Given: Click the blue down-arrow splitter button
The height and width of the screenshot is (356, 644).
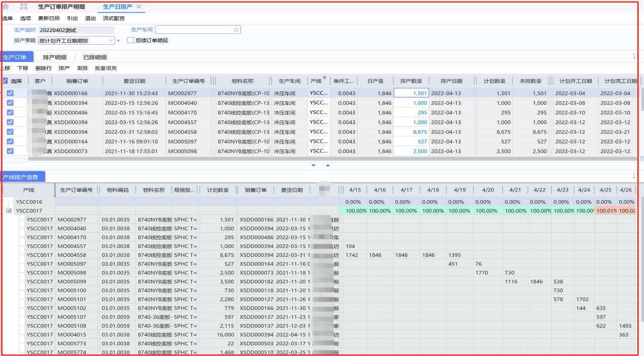Looking at the screenshot, I should click(313, 165).
